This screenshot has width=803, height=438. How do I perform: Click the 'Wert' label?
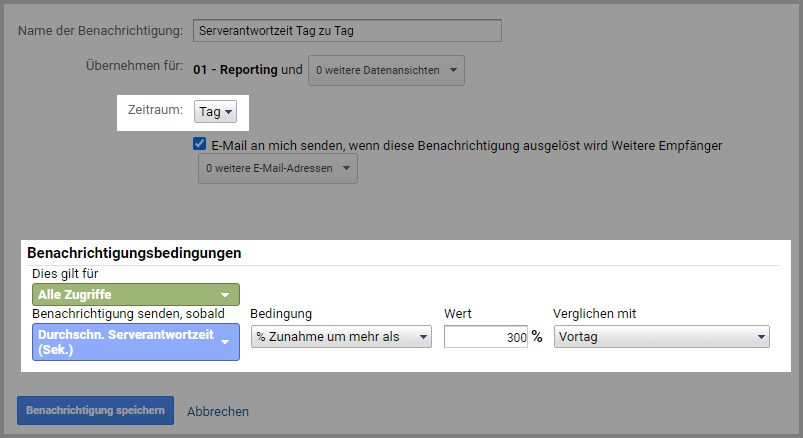[x=458, y=314]
